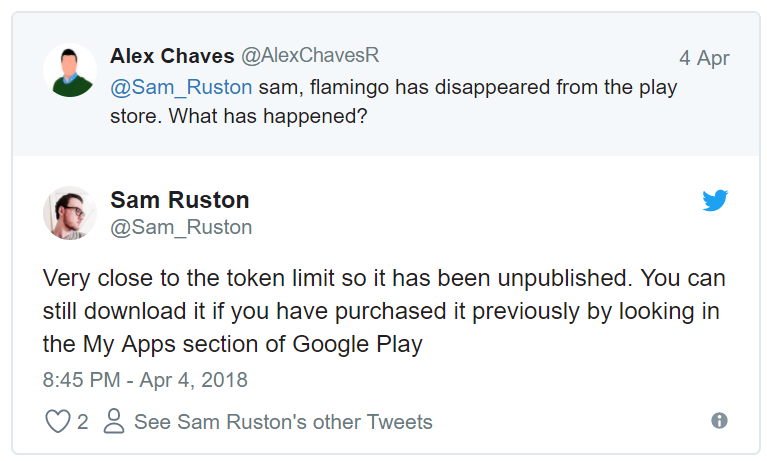Open the @Sam_Ruston handle under the name
This screenshot has height=461, width=767.
pos(181,227)
